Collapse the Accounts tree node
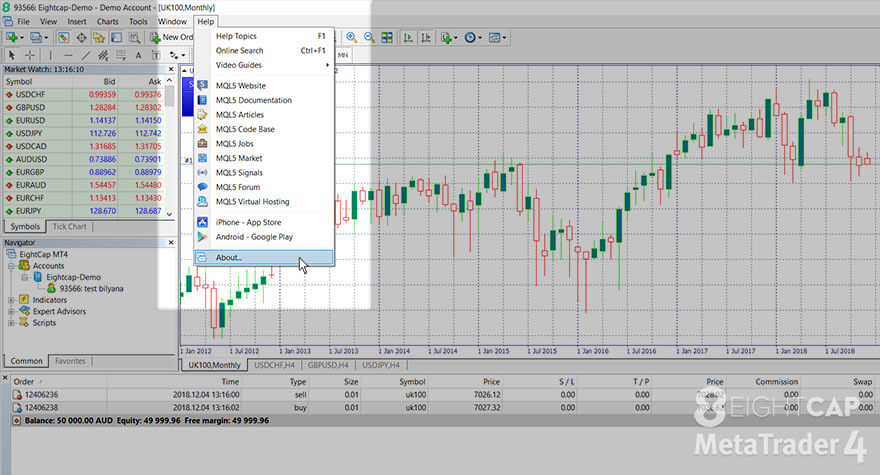Image resolution: width=880 pixels, height=475 pixels. pyautogui.click(x=11, y=266)
